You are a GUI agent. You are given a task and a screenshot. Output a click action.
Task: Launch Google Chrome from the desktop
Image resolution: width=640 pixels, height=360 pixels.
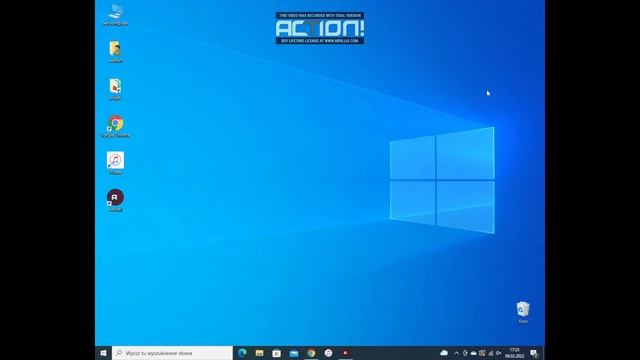[116, 126]
